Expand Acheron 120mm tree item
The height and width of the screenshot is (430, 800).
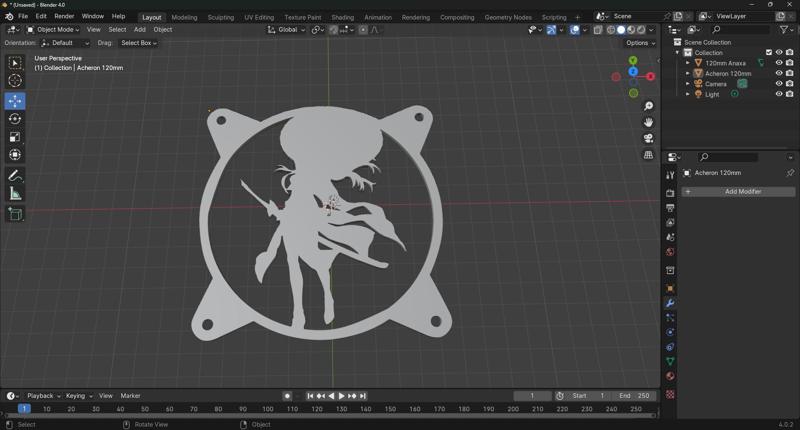[688, 73]
